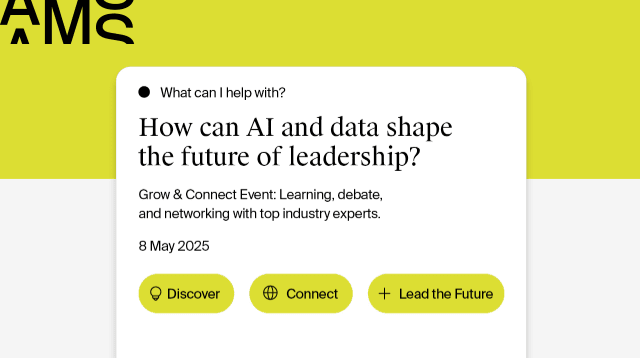Choose the Lead the Future button text
The height and width of the screenshot is (360, 640).
(446, 294)
